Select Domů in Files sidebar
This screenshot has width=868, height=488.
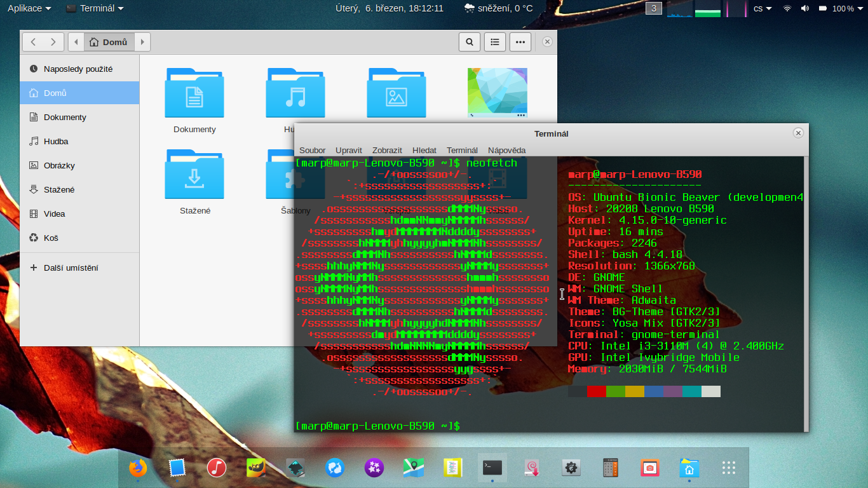[79, 93]
